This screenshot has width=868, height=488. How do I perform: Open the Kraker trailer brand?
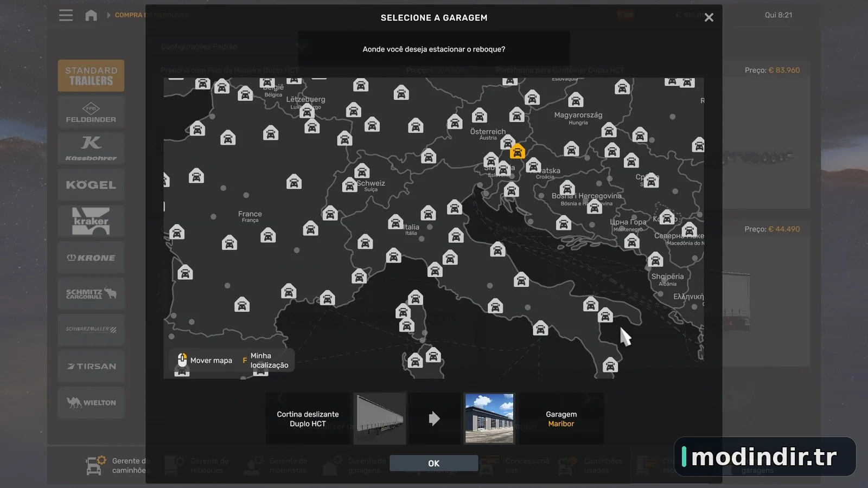pos(91,221)
